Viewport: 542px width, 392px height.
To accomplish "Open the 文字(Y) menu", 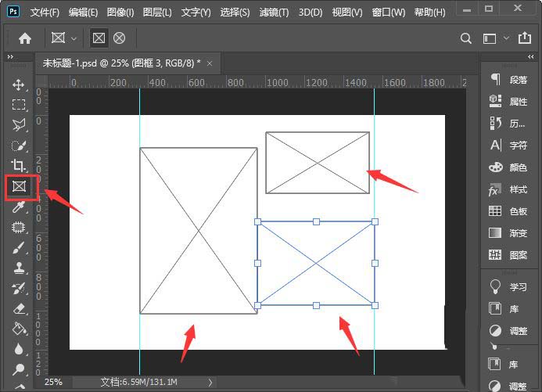I will 196,13.
